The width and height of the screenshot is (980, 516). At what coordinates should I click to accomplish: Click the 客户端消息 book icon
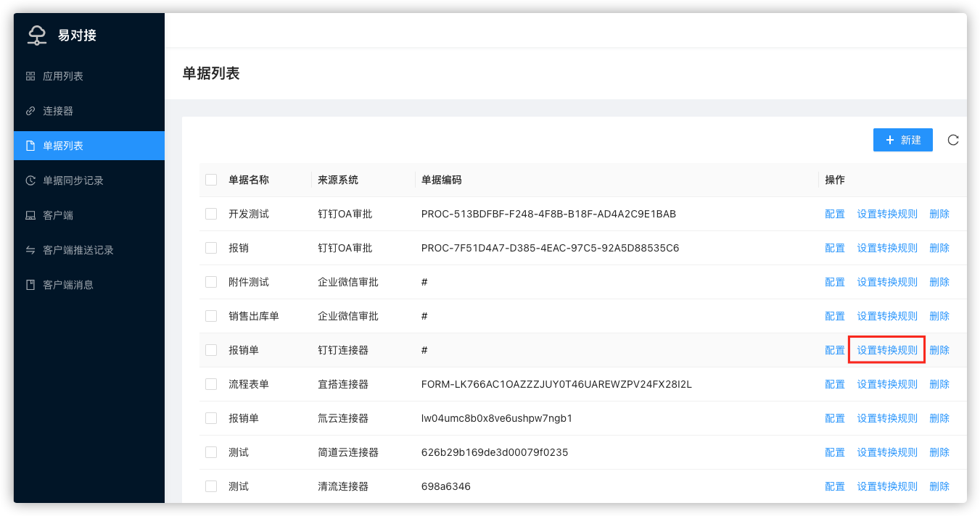pyautogui.click(x=30, y=285)
